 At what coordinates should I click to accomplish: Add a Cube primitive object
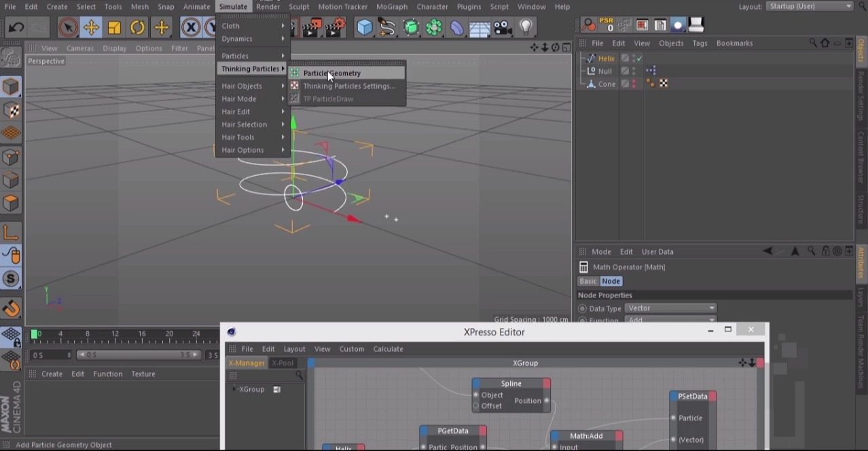click(365, 28)
